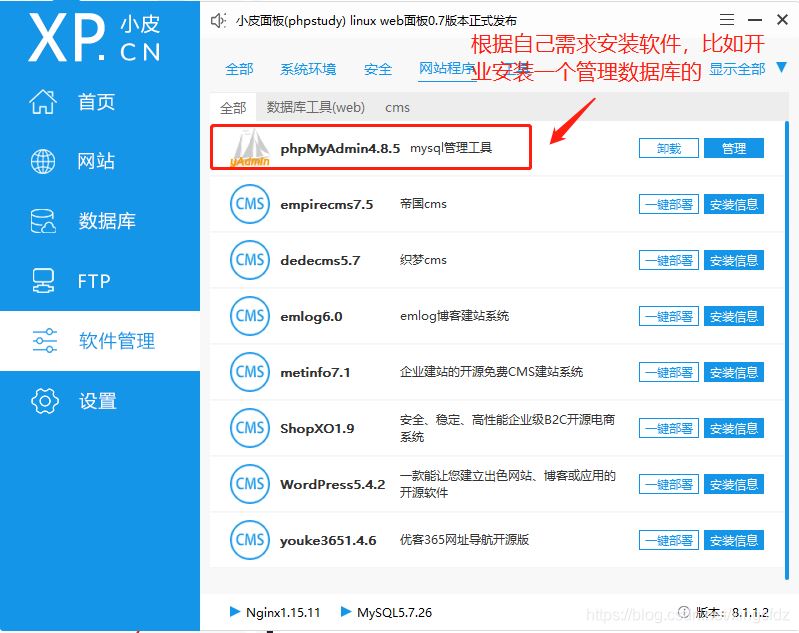The width and height of the screenshot is (799, 633).
Task: Click the CMS icon beside empirecms7.5
Action: (249, 204)
